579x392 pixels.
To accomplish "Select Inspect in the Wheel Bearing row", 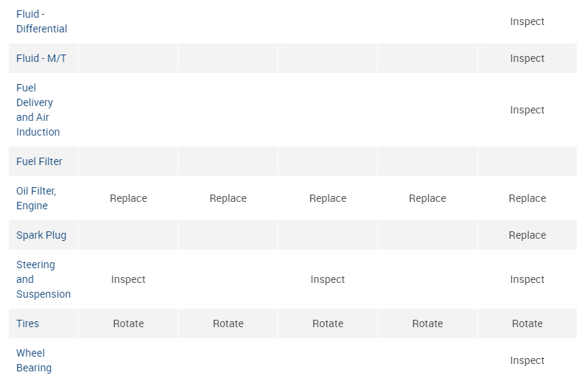I will (527, 360).
